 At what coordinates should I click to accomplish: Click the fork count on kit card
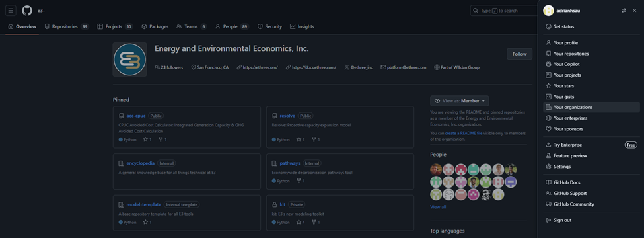[316, 222]
